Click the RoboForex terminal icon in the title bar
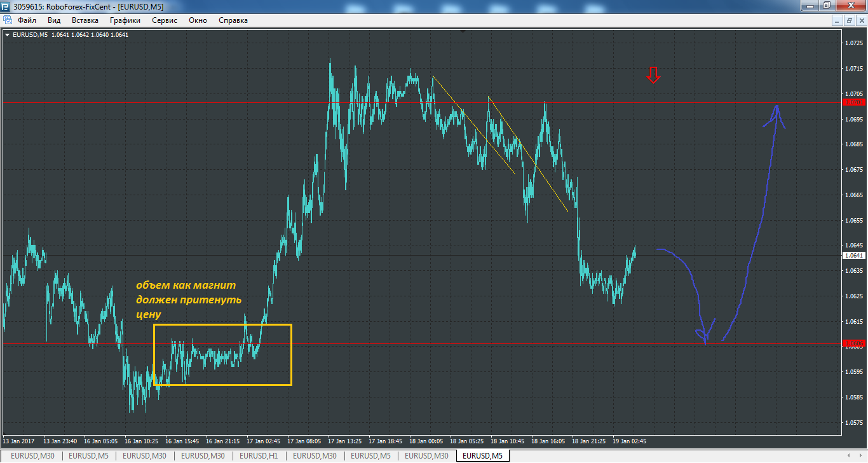The image size is (868, 463). pos(6,6)
